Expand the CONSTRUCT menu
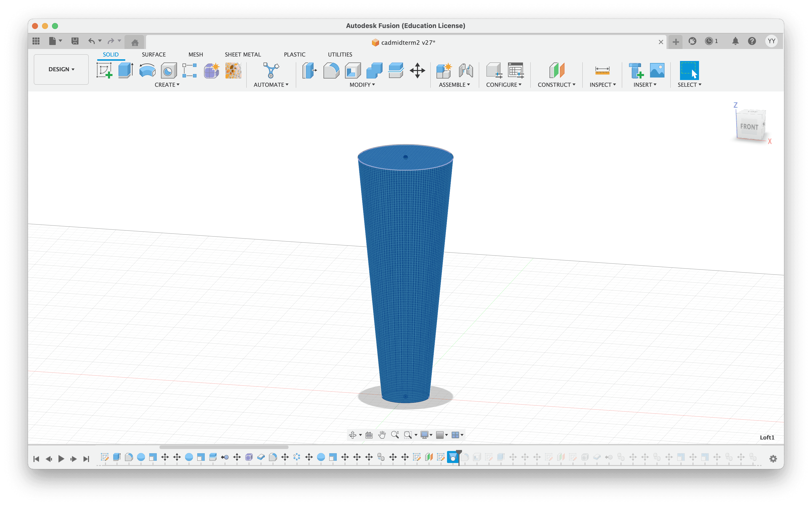The image size is (812, 506). (x=556, y=85)
